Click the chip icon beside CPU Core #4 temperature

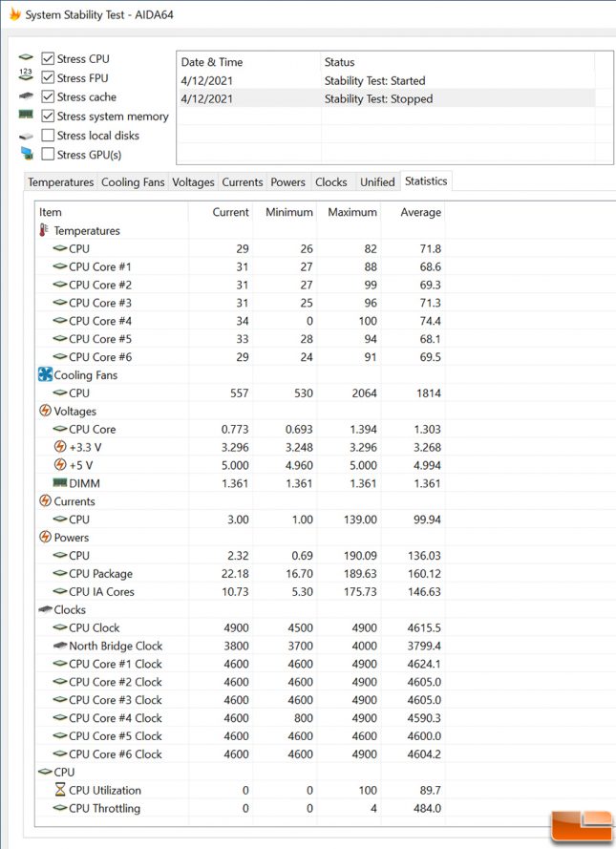[59, 321]
